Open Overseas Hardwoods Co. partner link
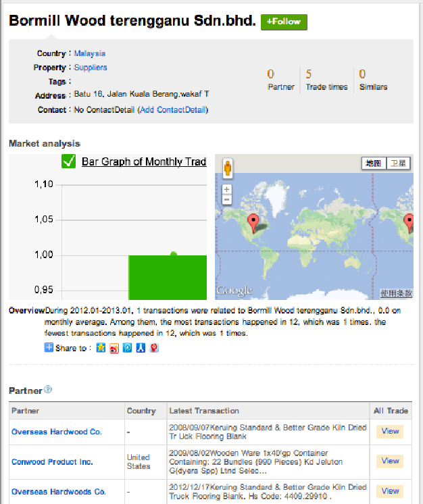This screenshot has height=504, width=423. [x=59, y=492]
